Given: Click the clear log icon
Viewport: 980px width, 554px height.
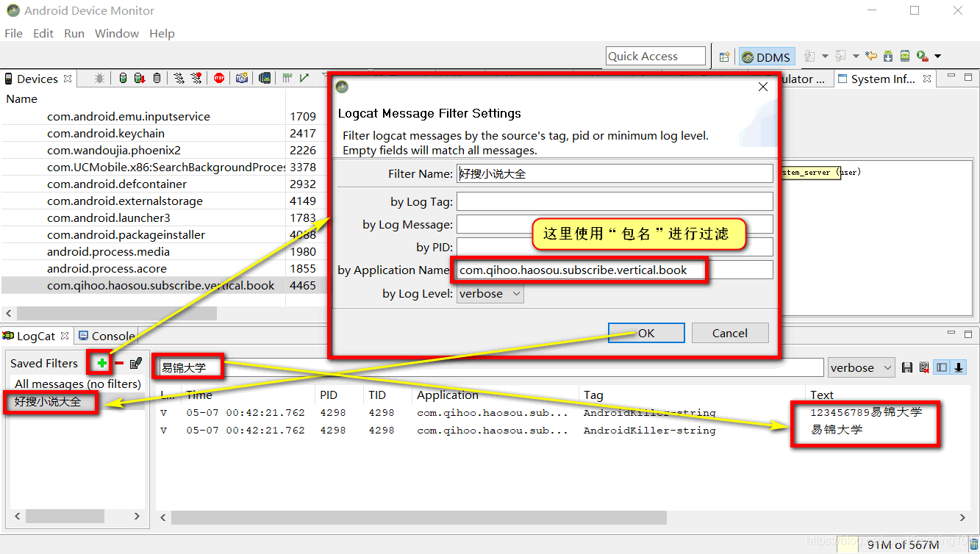Looking at the screenshot, I should 924,367.
